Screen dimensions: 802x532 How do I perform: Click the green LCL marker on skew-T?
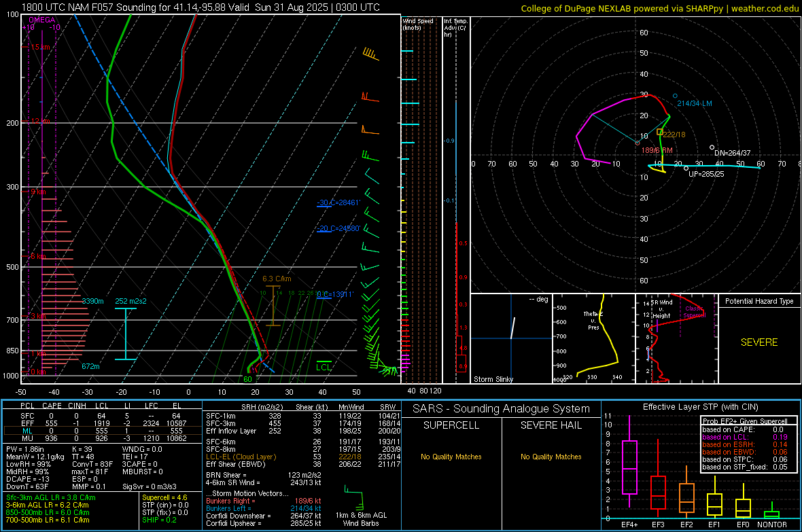point(324,367)
